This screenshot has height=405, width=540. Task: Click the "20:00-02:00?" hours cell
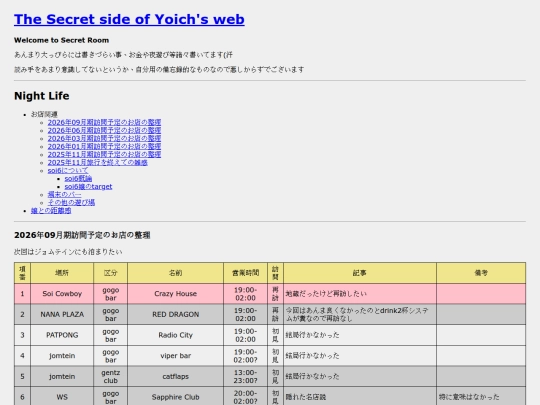[x=246, y=396]
